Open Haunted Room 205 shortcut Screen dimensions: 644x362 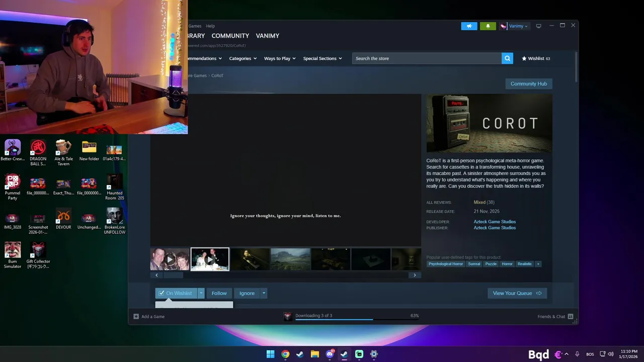tap(114, 187)
